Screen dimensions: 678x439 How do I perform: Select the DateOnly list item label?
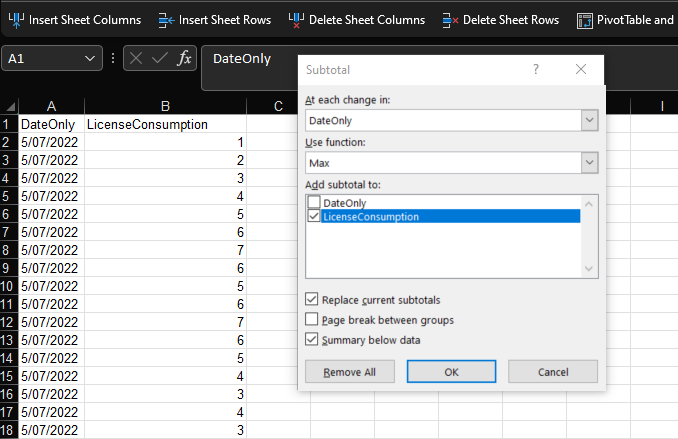click(345, 202)
